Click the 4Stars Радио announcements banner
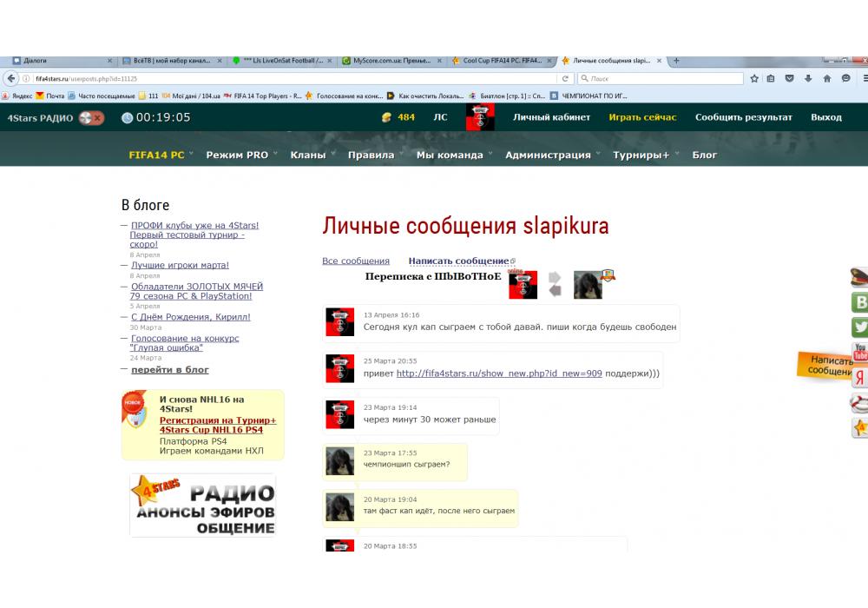868x608 pixels. 203,505
